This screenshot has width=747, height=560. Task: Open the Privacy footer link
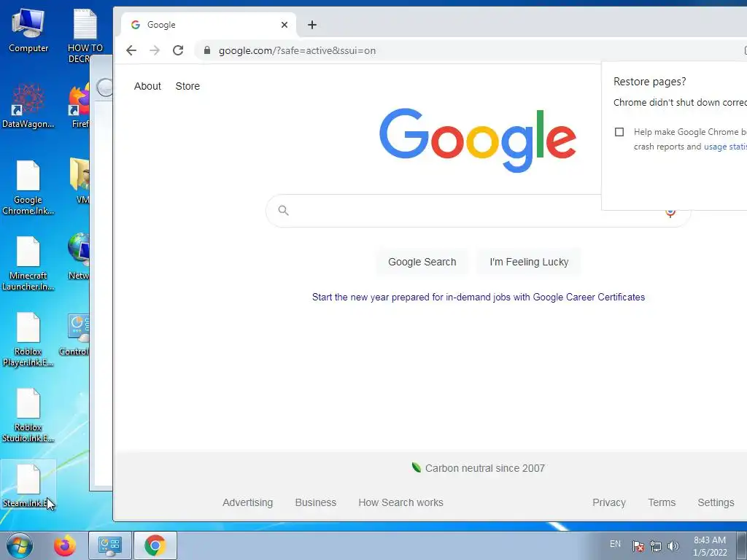(609, 502)
